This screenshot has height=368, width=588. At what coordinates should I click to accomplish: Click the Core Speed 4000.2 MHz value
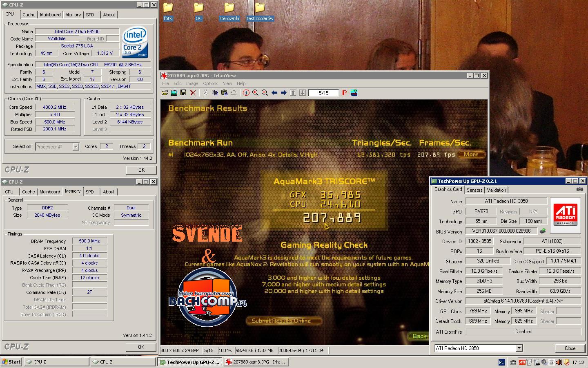tap(55, 107)
